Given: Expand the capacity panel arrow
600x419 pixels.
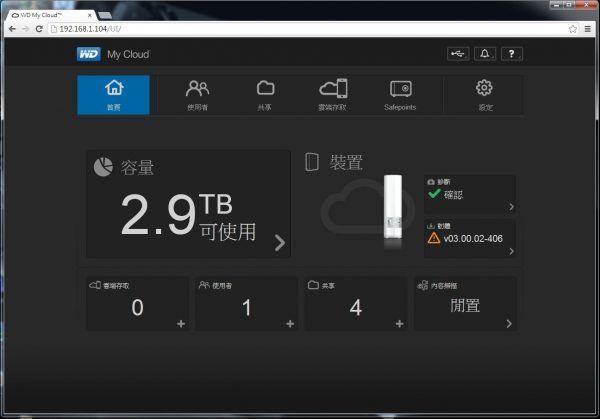Looking at the screenshot, I should click(x=280, y=243).
